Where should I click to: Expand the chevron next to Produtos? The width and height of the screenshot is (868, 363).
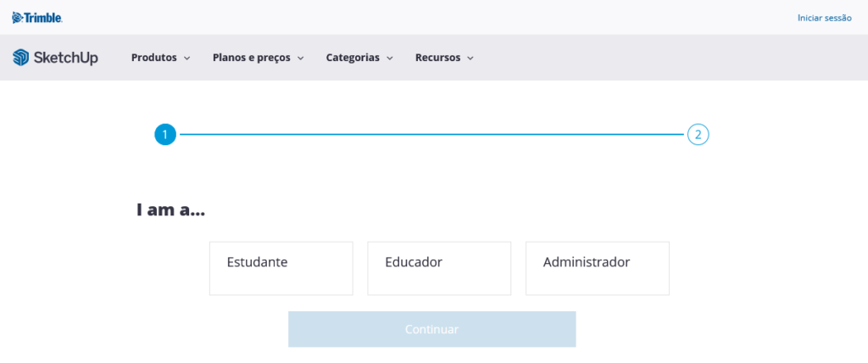coord(187,59)
